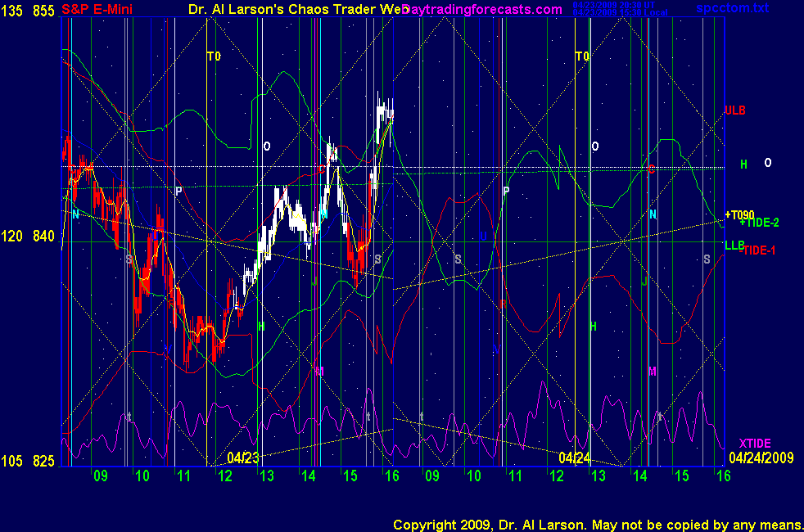Click the red -TIDE-1 label
Viewport: 804px width, 532px height.
(x=757, y=250)
